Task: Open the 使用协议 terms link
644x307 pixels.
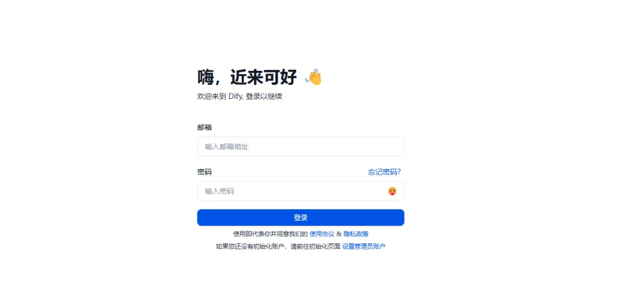Action: click(322, 234)
